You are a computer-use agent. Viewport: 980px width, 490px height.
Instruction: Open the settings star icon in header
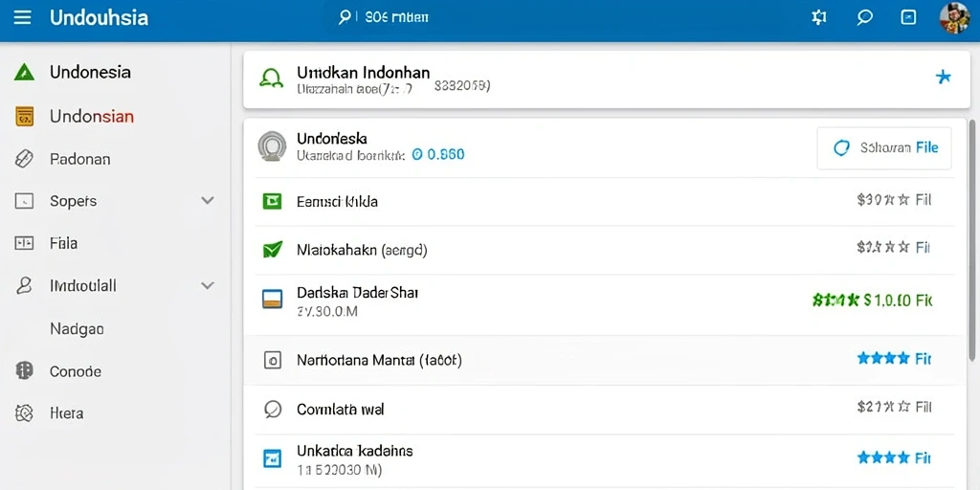pyautogui.click(x=819, y=17)
